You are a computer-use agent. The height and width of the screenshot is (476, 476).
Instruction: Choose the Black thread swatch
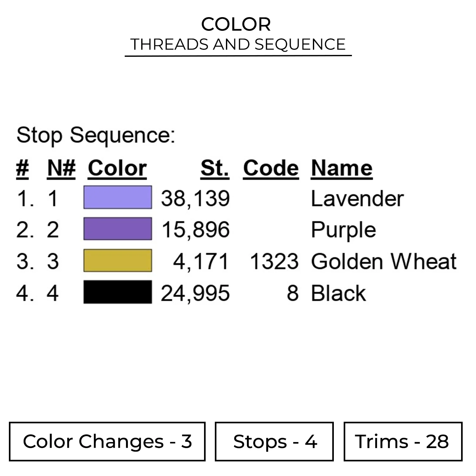117,292
